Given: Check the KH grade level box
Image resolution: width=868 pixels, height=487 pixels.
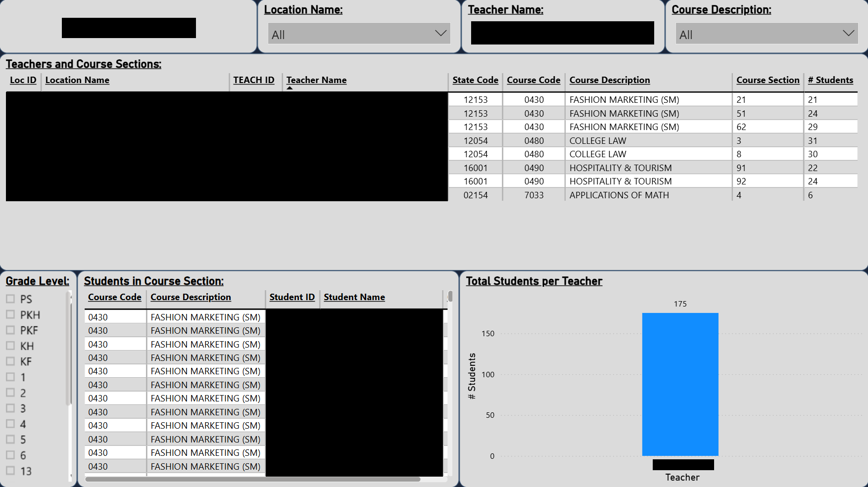Looking at the screenshot, I should [10, 346].
